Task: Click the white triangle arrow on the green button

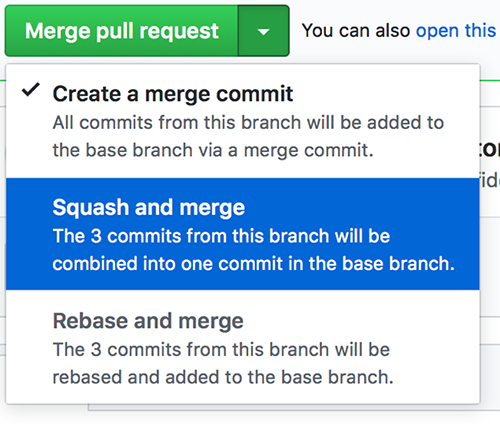Action: click(x=264, y=32)
